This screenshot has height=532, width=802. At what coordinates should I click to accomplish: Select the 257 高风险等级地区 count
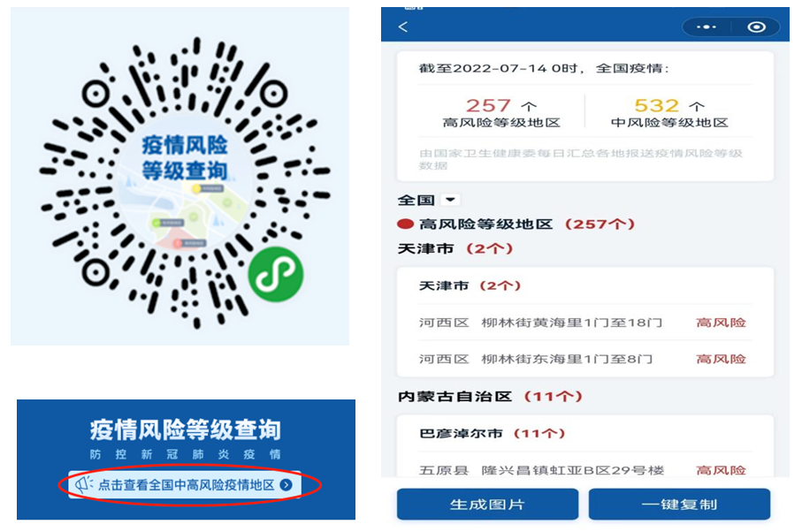(500, 112)
